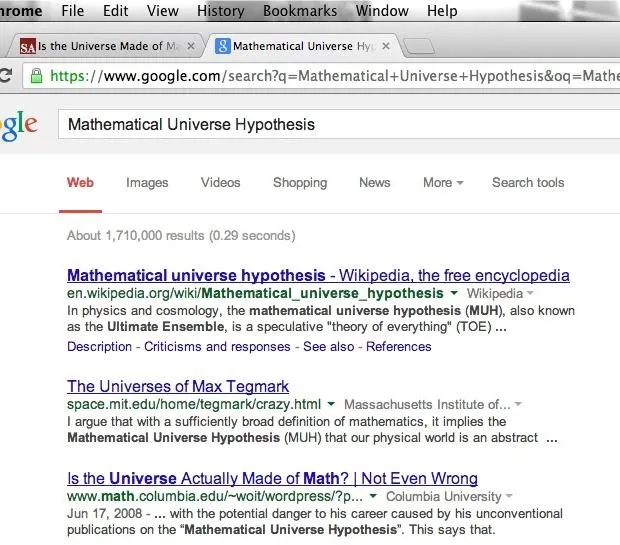
Task: Expand the green arrow next to math.columbia.edu URL
Action: (x=373, y=496)
